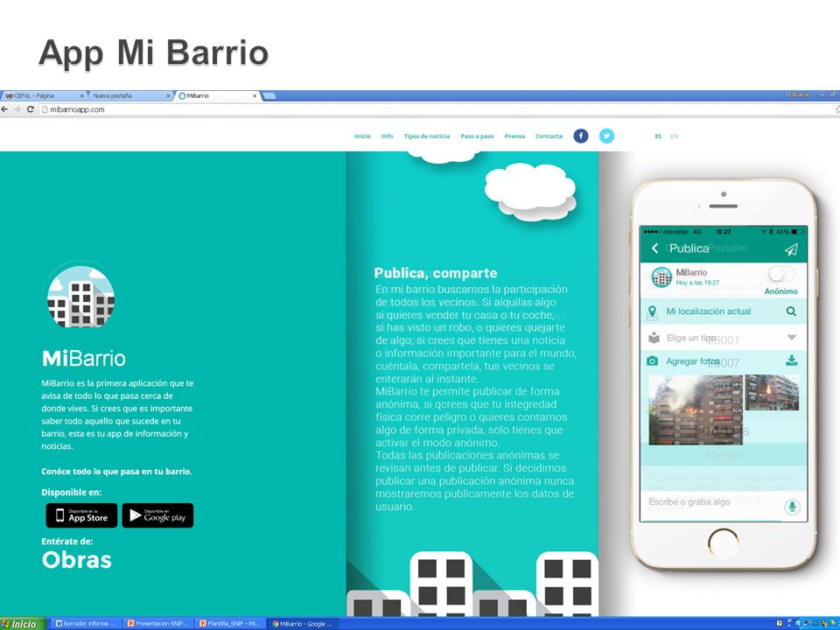Close the Nueva pestaña tab
Screen dimensions: 840x630
tap(168, 96)
